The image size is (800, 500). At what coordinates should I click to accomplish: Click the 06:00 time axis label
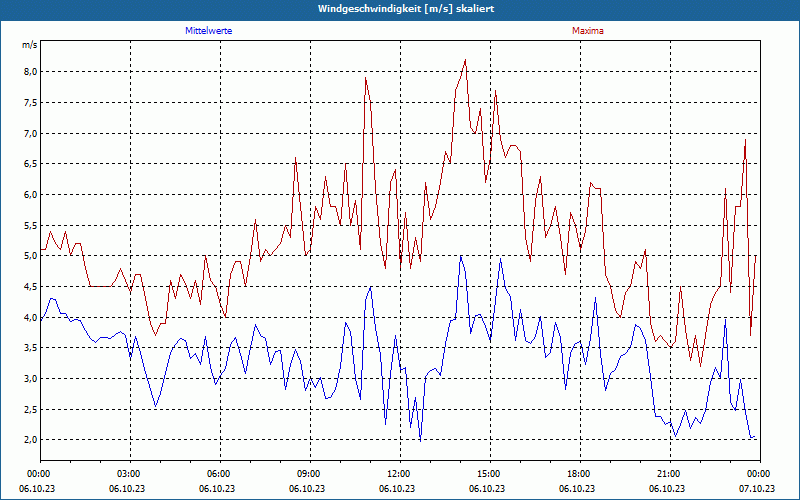(220, 474)
